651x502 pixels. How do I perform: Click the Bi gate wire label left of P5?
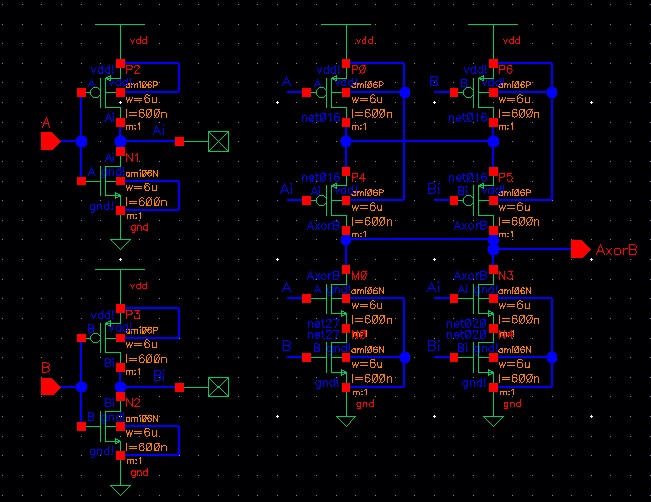point(433,189)
